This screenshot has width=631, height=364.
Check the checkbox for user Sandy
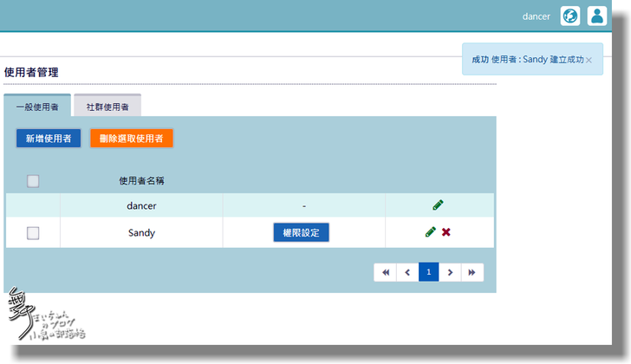pyautogui.click(x=33, y=232)
